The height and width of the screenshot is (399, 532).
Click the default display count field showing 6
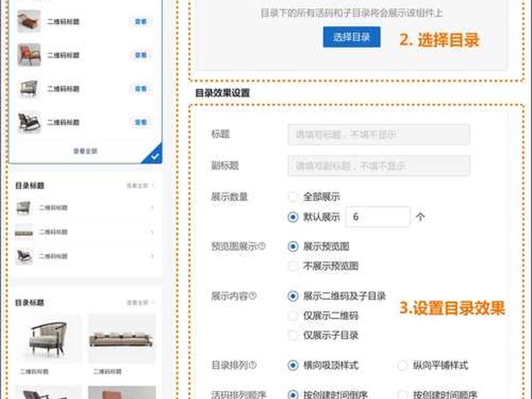click(377, 217)
